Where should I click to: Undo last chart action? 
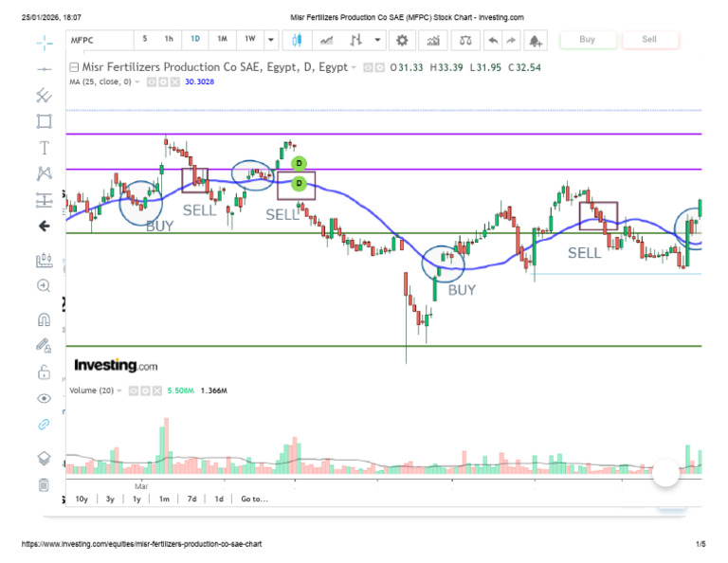(493, 41)
